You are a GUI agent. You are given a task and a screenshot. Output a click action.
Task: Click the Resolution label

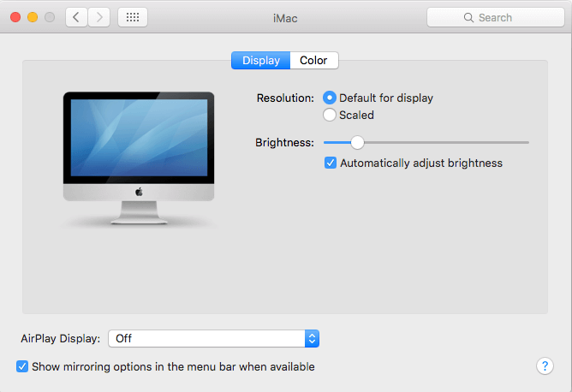pos(285,98)
